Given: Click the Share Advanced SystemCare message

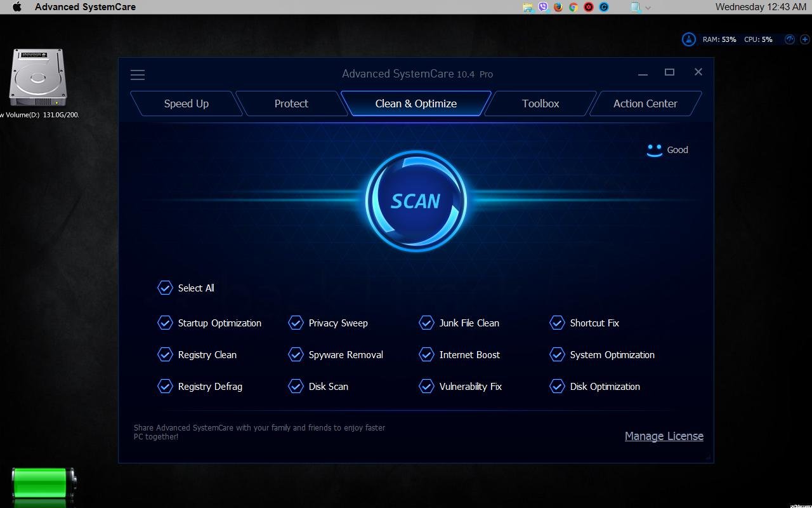Looking at the screenshot, I should pyautogui.click(x=259, y=432).
